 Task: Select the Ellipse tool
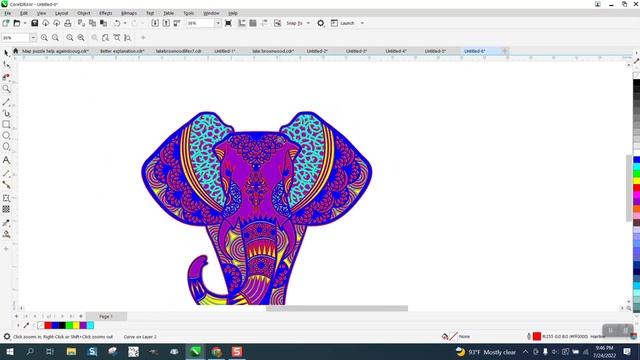[6, 136]
